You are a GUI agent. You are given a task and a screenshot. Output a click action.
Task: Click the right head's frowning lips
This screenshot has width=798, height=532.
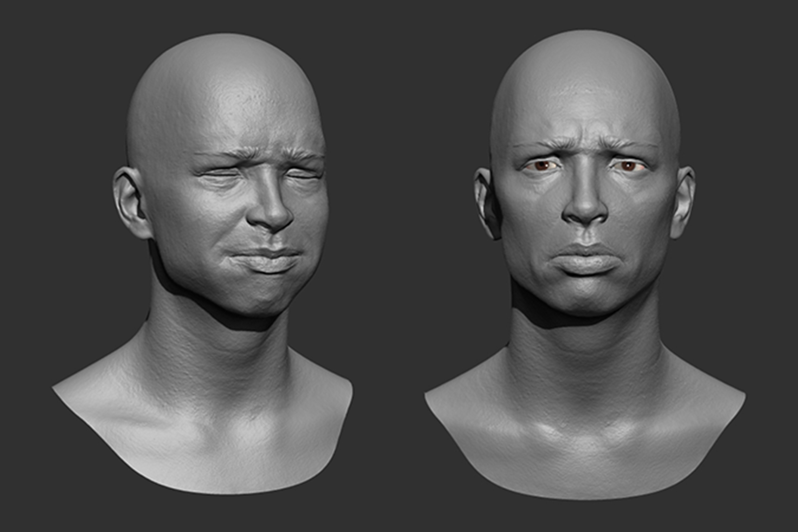586,259
